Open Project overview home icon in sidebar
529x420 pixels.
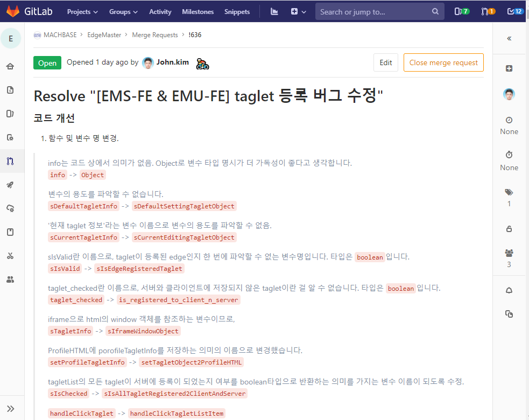point(10,66)
